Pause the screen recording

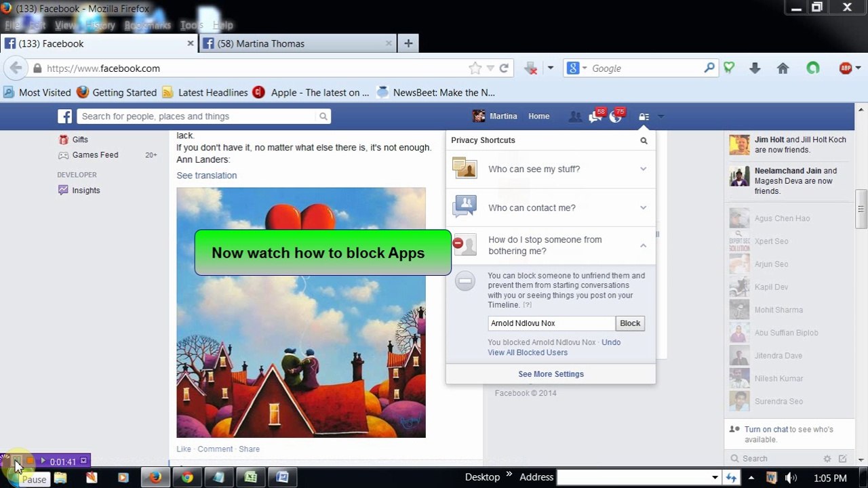[17, 462]
